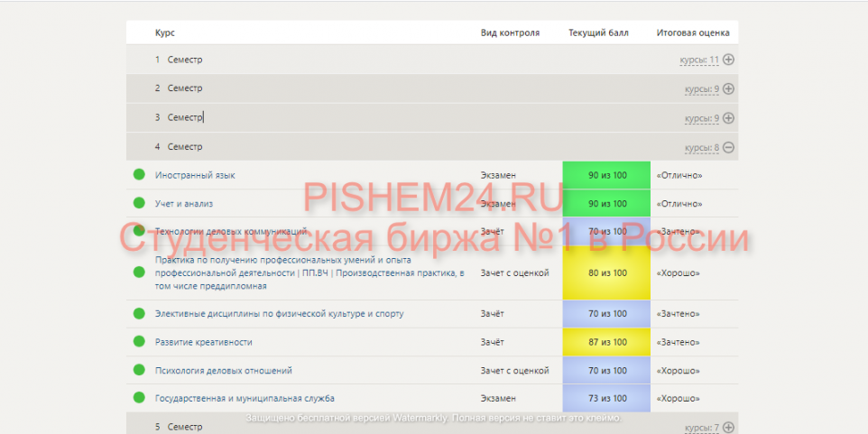Image resolution: width=868 pixels, height=434 pixels.
Task: Open the Иностранный язык course link
Action: click(194, 175)
